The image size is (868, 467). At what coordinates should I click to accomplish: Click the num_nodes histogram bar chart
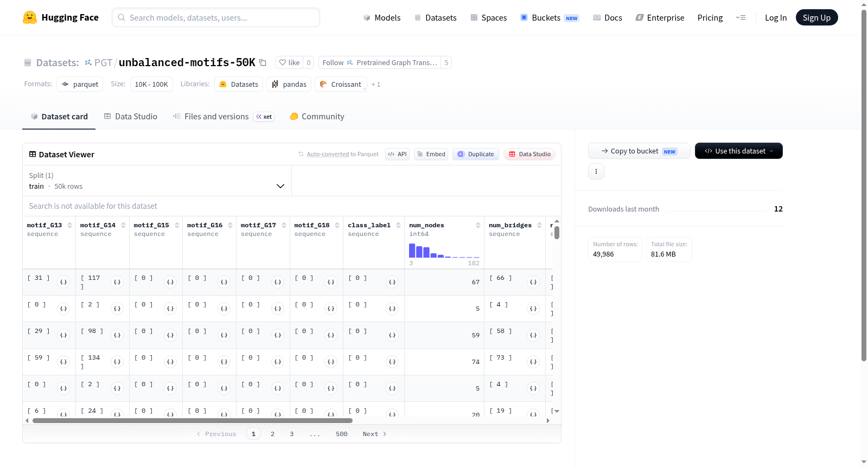[x=444, y=251]
